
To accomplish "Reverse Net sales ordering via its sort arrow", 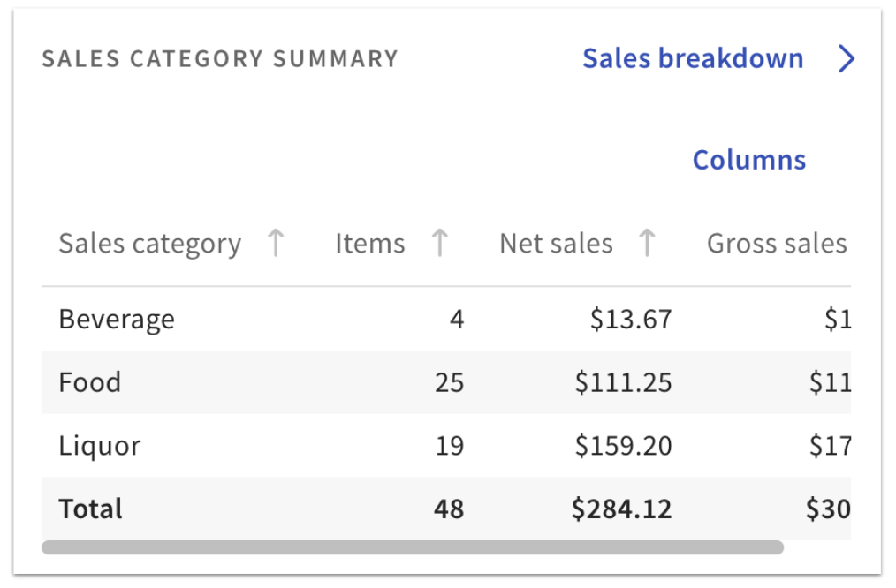I will pyautogui.click(x=647, y=243).
